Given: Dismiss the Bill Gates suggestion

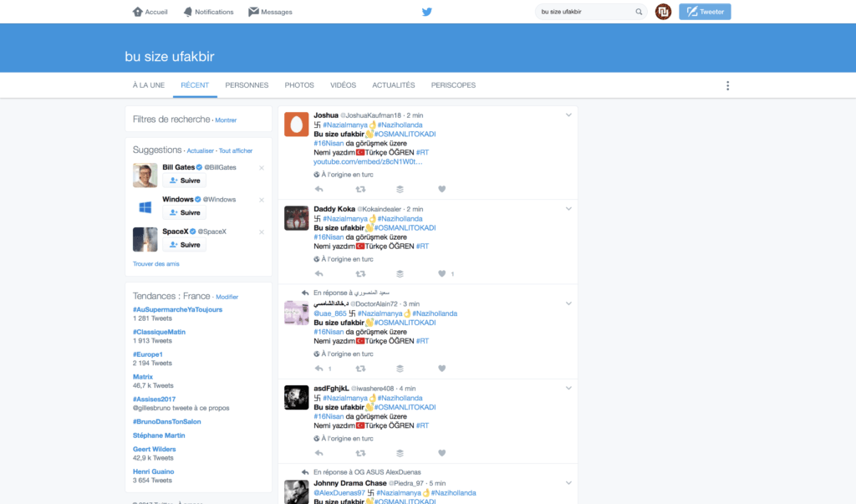Looking at the screenshot, I should pos(262,168).
